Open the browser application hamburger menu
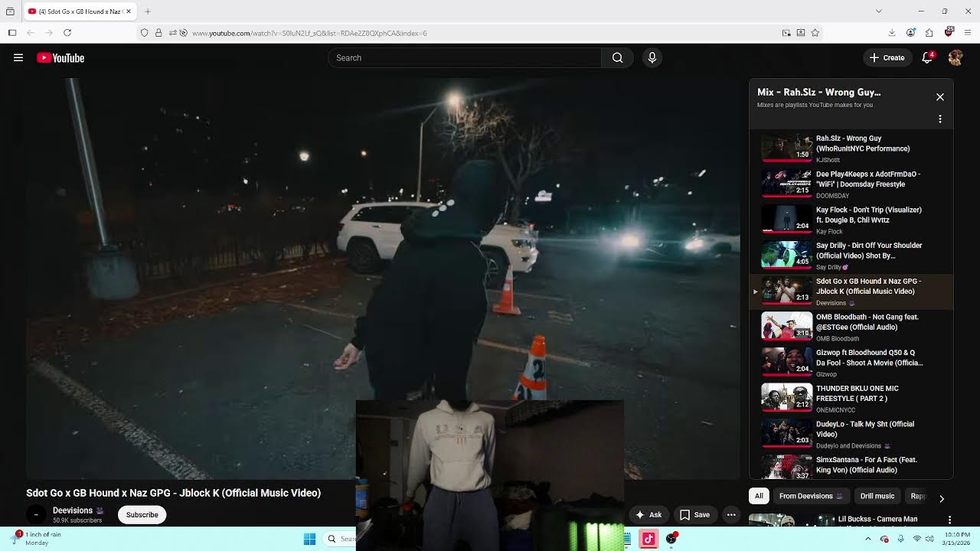 (969, 33)
